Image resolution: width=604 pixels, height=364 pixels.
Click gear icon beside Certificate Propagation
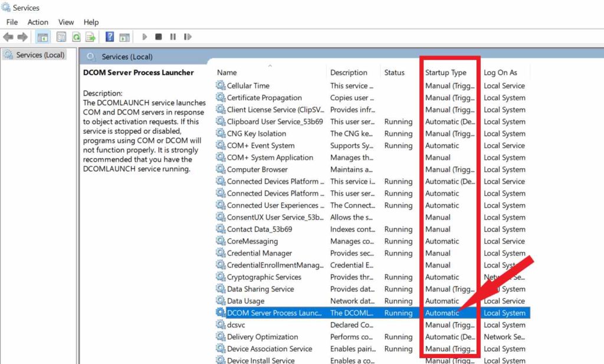221,97
